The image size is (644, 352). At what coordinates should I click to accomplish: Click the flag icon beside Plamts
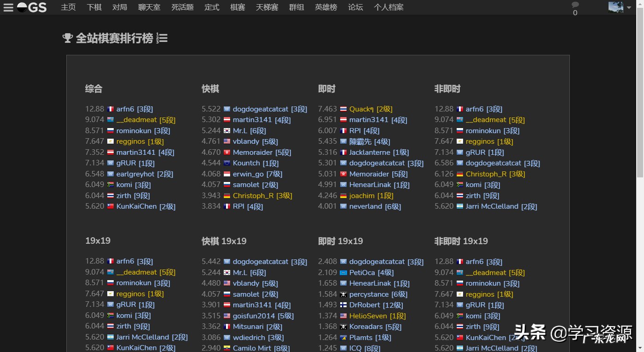tap(343, 338)
